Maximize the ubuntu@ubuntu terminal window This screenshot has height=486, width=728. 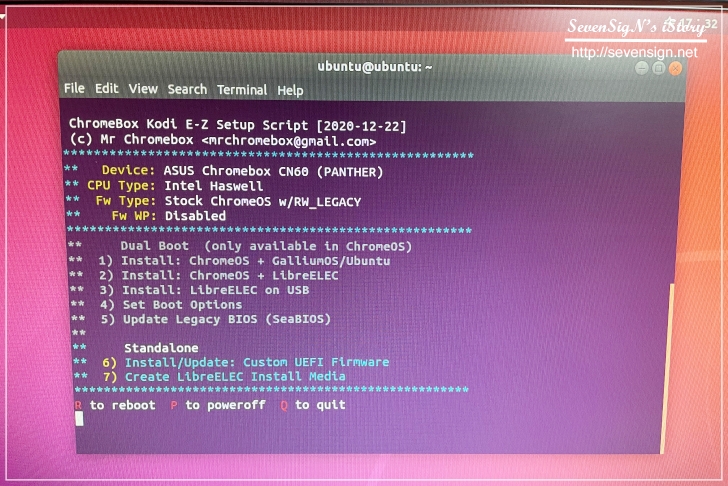coord(658,69)
